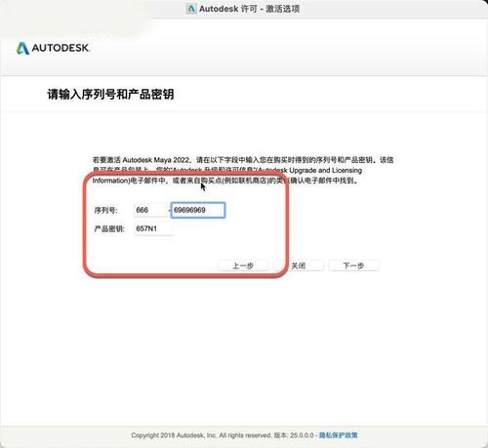Click the Autodesk icon in the title bar
This screenshot has height=448, width=488.
(x=191, y=9)
